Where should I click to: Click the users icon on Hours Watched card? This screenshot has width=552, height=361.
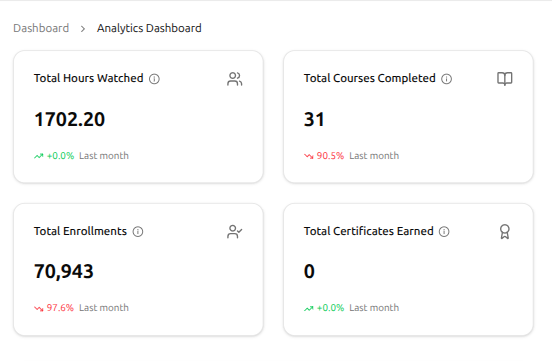[x=234, y=79]
